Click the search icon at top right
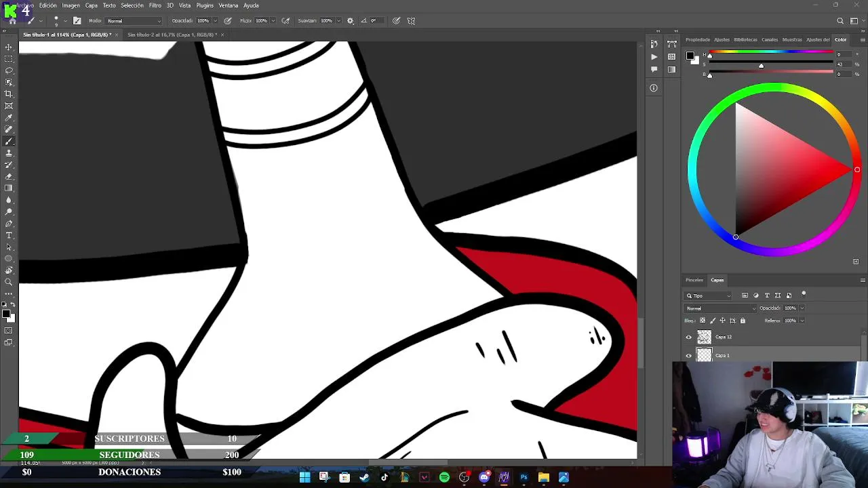 pos(840,21)
